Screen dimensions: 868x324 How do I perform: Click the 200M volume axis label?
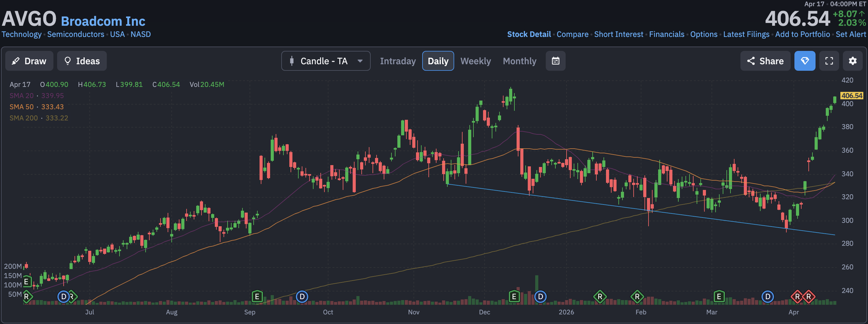pyautogui.click(x=13, y=266)
